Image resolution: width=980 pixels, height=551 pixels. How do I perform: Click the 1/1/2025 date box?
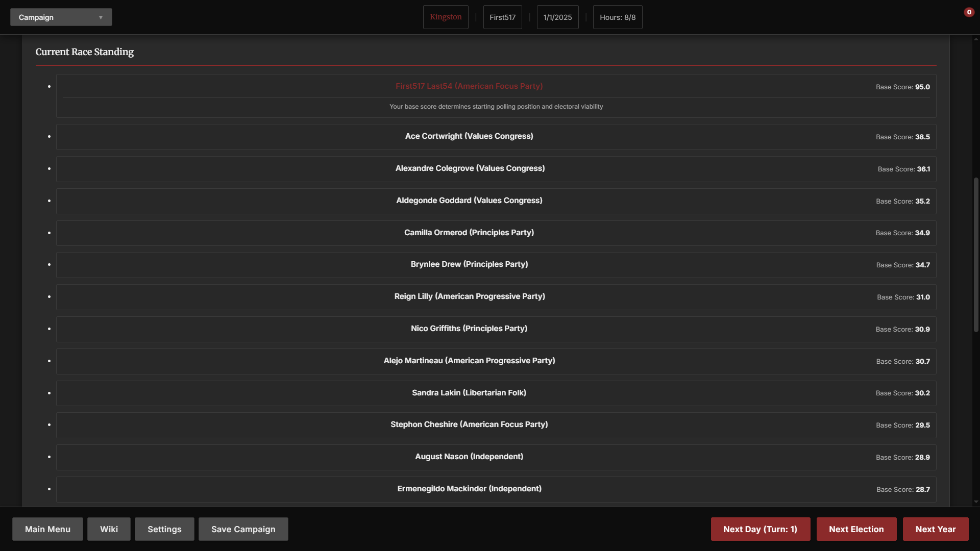[x=557, y=17]
